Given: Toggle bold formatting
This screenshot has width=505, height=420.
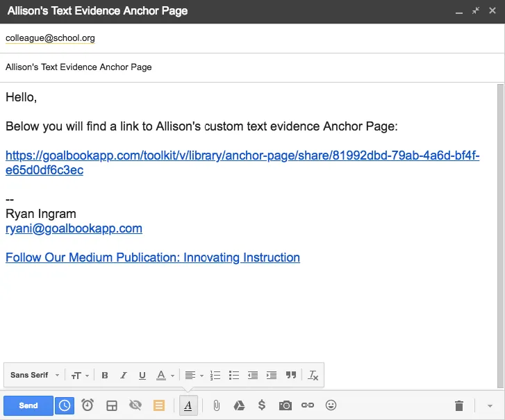Looking at the screenshot, I should pyautogui.click(x=105, y=376).
